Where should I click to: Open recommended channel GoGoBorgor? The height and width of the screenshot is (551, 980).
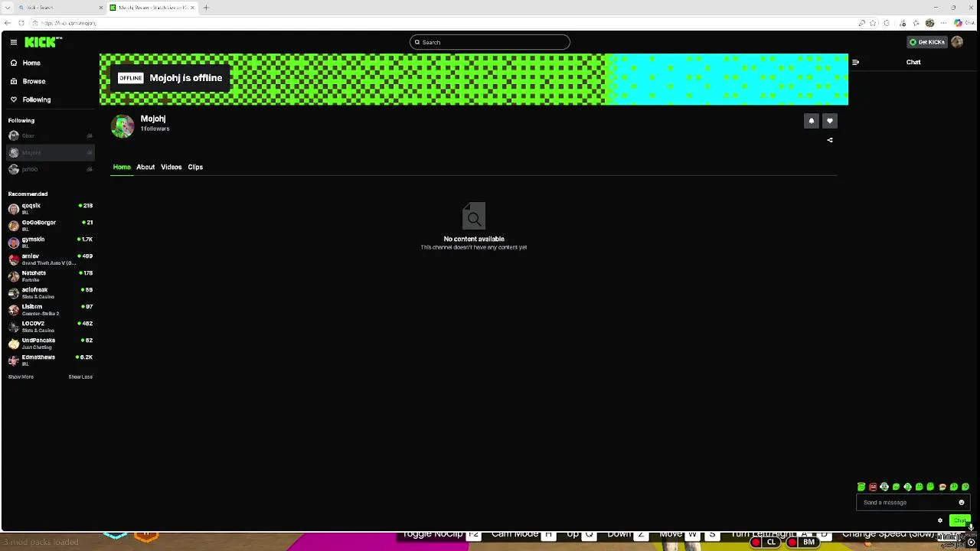pos(51,225)
